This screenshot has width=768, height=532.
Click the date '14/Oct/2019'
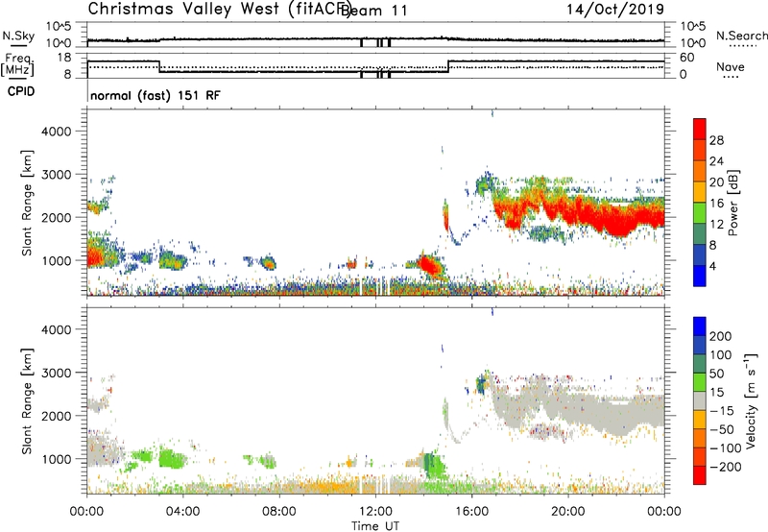pos(615,10)
